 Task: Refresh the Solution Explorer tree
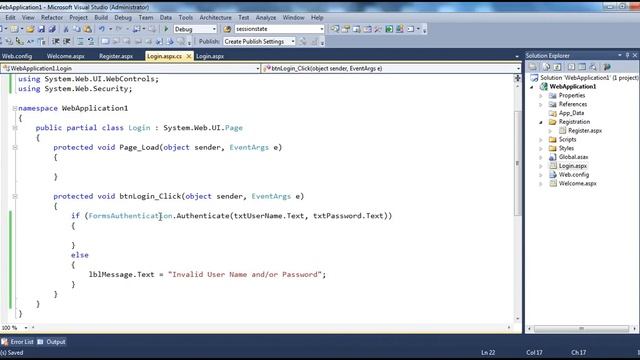tap(557, 67)
